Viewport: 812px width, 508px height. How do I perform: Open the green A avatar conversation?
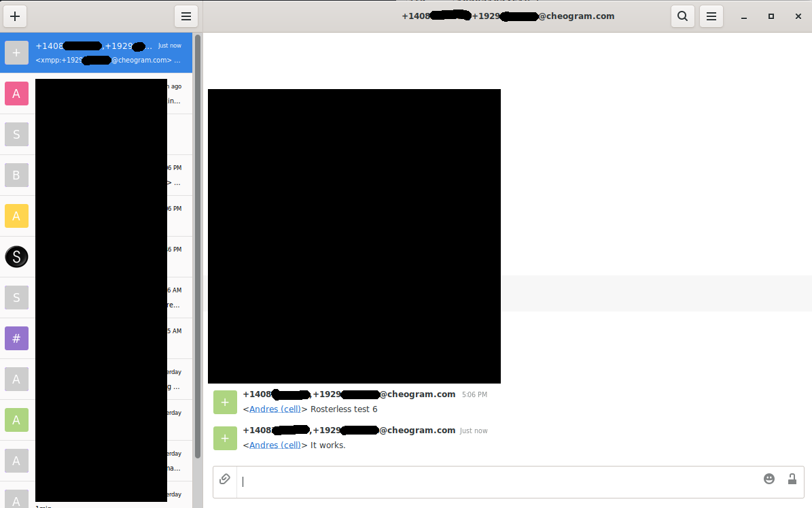(16, 420)
